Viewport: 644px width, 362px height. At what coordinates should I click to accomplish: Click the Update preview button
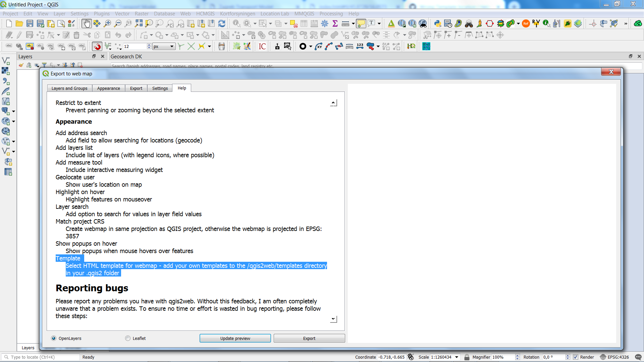pyautogui.click(x=235, y=338)
